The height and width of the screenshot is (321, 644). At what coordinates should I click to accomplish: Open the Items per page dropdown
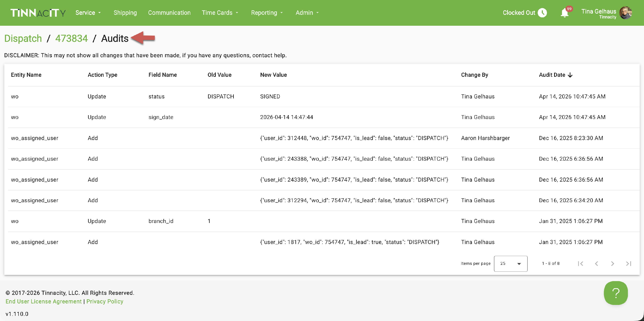pyautogui.click(x=510, y=264)
